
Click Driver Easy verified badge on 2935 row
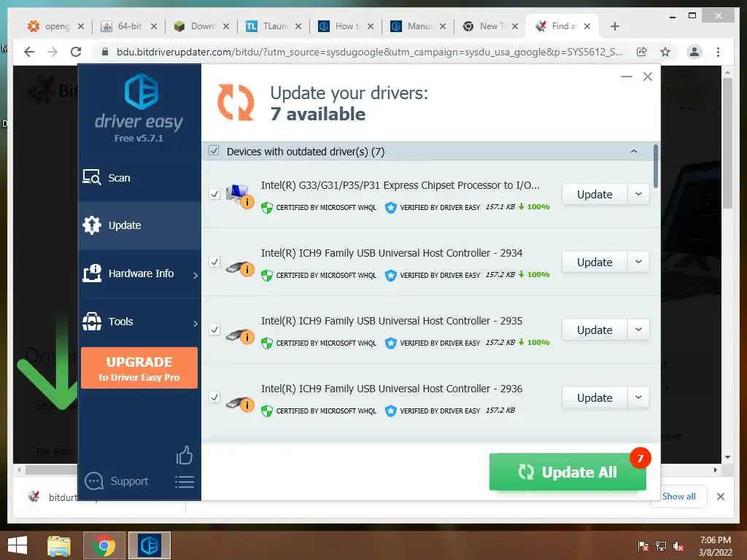[391, 343]
